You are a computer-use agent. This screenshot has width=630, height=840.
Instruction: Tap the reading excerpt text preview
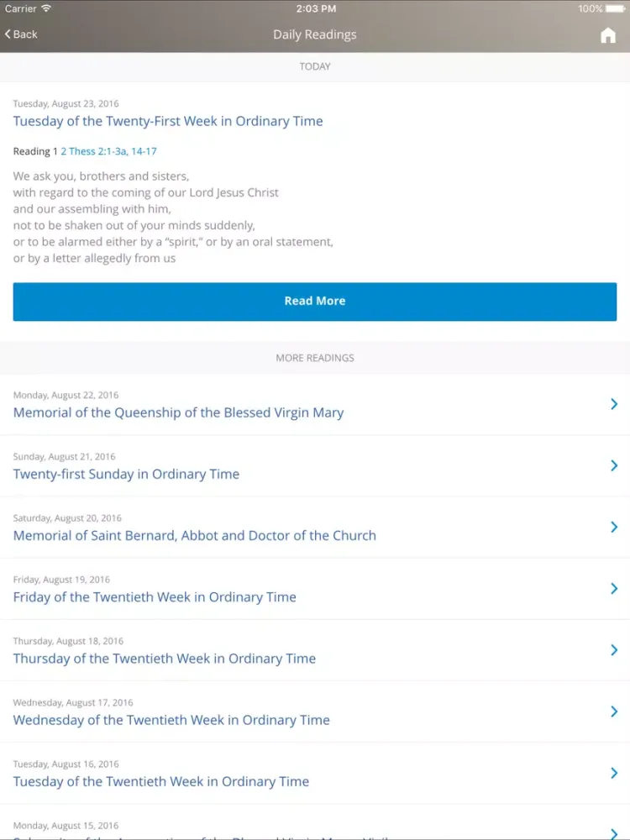pos(173,218)
